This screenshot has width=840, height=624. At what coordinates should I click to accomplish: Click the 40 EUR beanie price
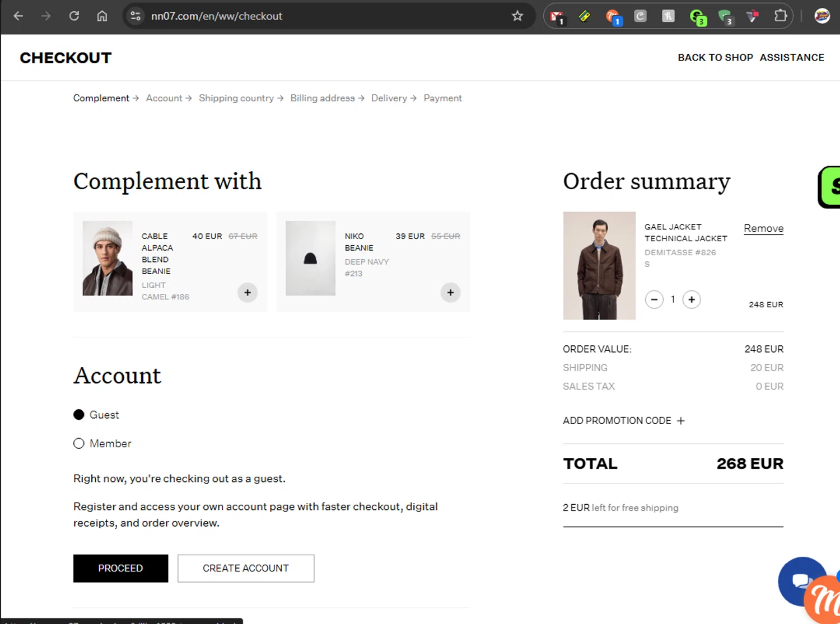[x=207, y=236]
